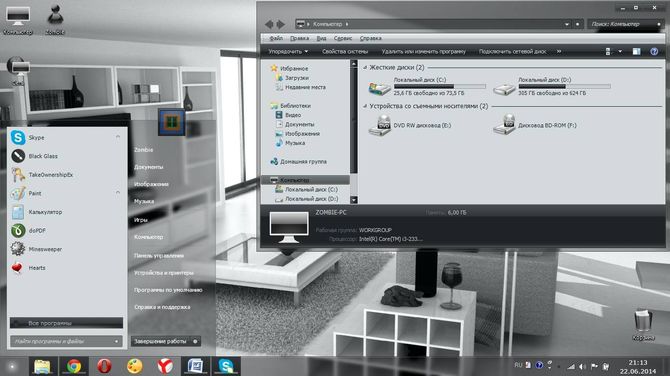The width and height of the screenshot is (670, 376).
Task: Toggle the preview pane button in Explorer
Action: click(636, 51)
